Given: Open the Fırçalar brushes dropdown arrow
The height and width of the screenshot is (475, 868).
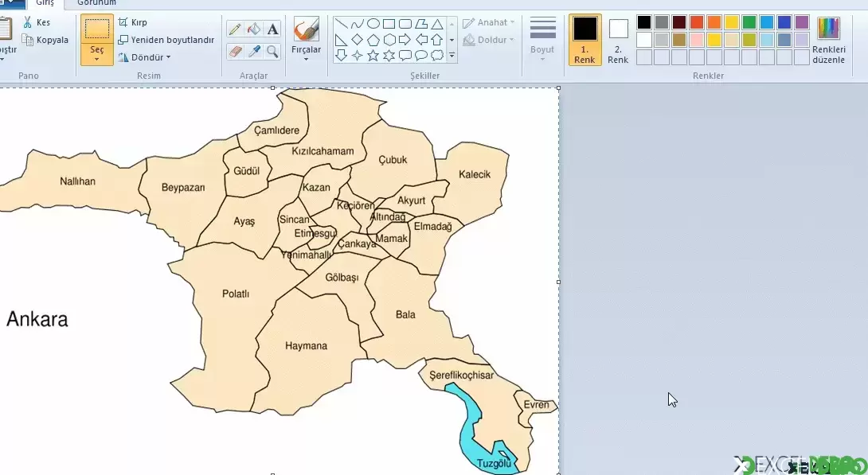Looking at the screenshot, I should (x=306, y=59).
